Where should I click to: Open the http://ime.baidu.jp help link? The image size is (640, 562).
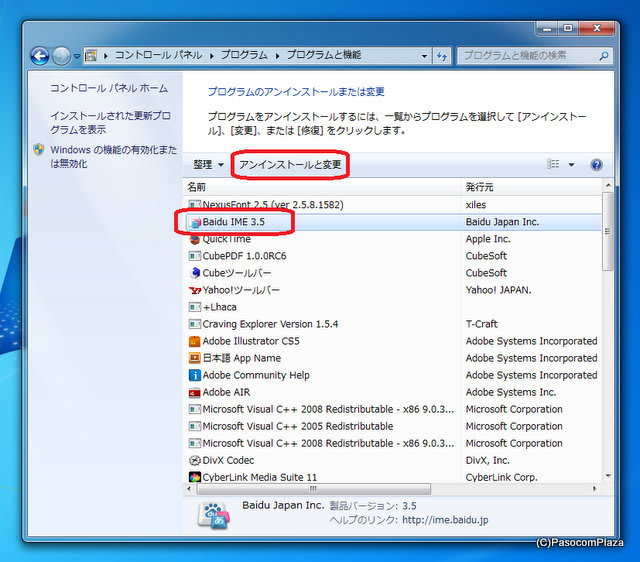pos(445,520)
